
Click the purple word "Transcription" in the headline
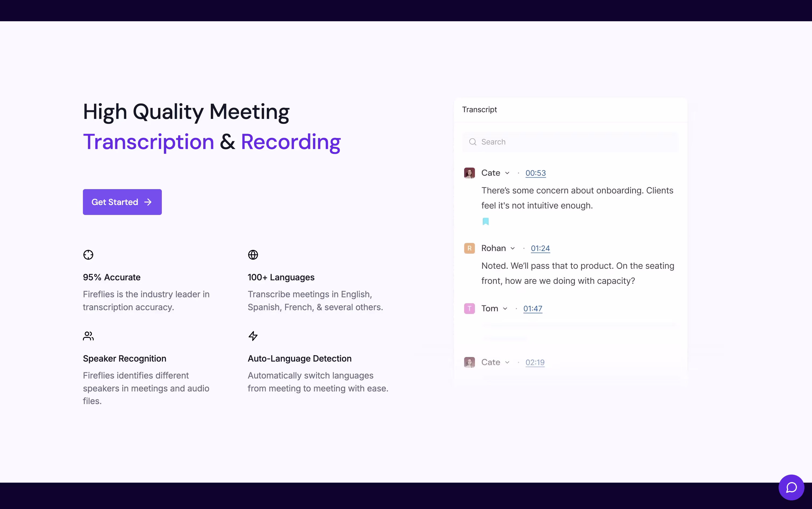149,142
